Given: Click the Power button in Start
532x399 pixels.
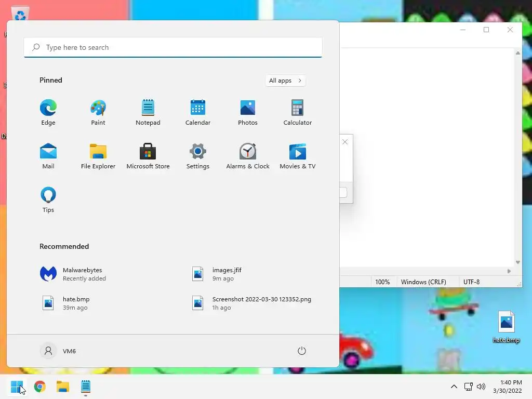Looking at the screenshot, I should [302, 351].
